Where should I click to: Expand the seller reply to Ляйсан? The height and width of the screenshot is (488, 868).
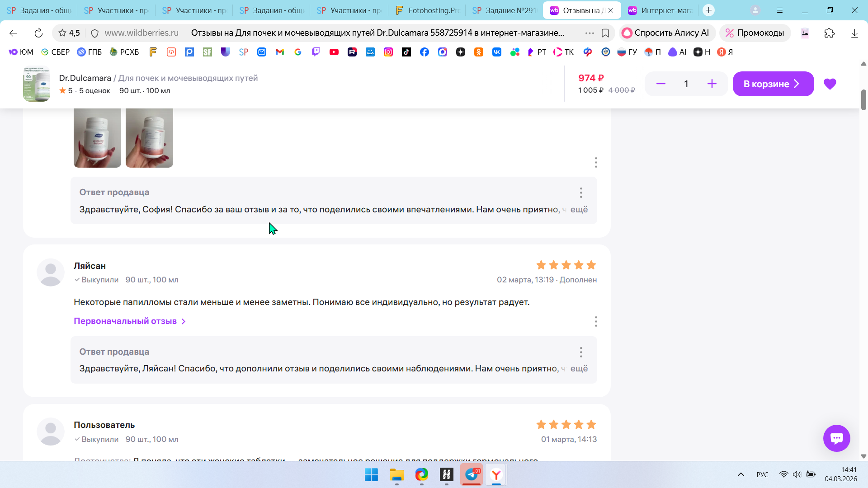point(579,369)
